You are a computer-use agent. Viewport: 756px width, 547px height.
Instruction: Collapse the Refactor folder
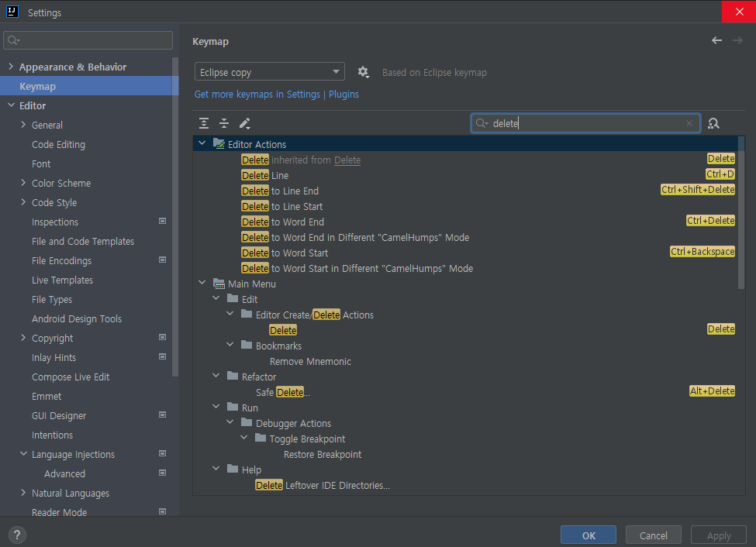point(216,376)
